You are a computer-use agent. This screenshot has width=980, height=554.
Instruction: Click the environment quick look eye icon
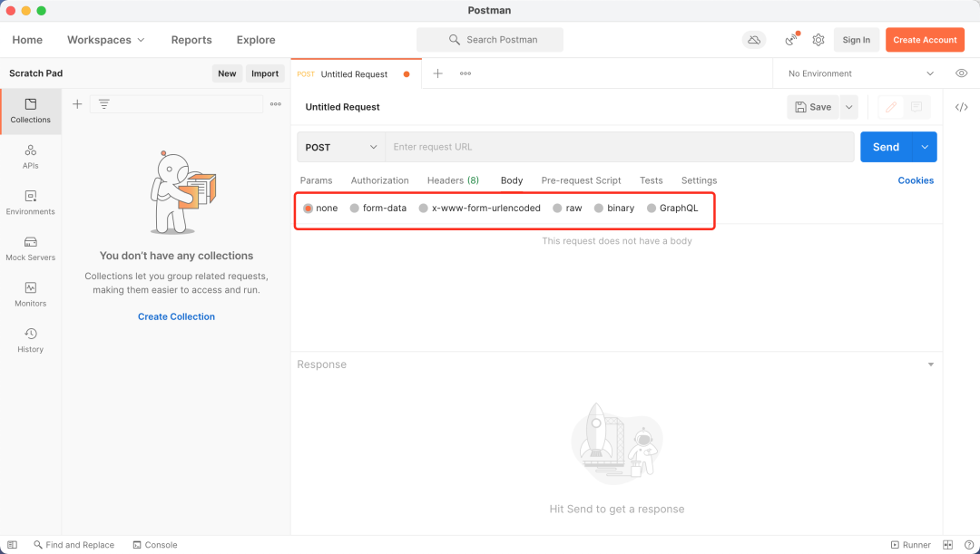(x=961, y=73)
